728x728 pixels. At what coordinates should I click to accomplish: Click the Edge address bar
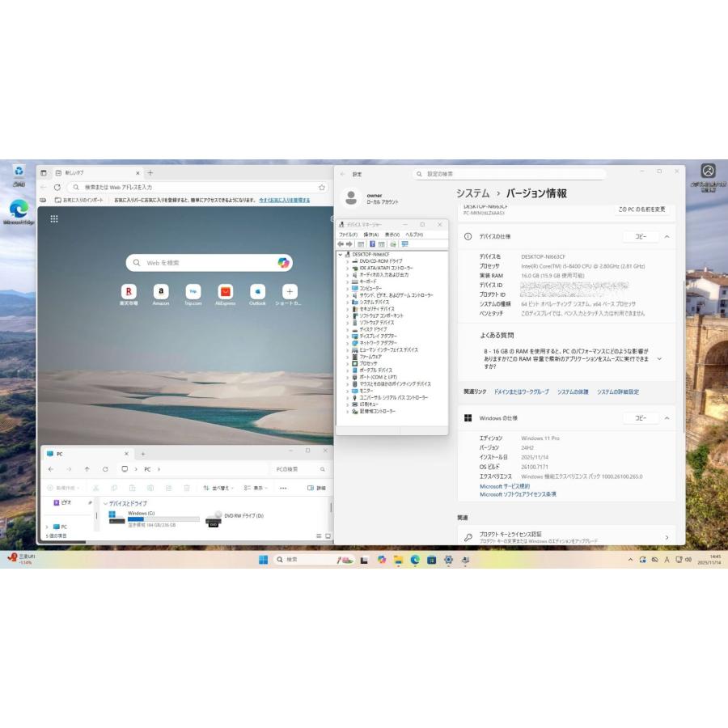click(197, 187)
